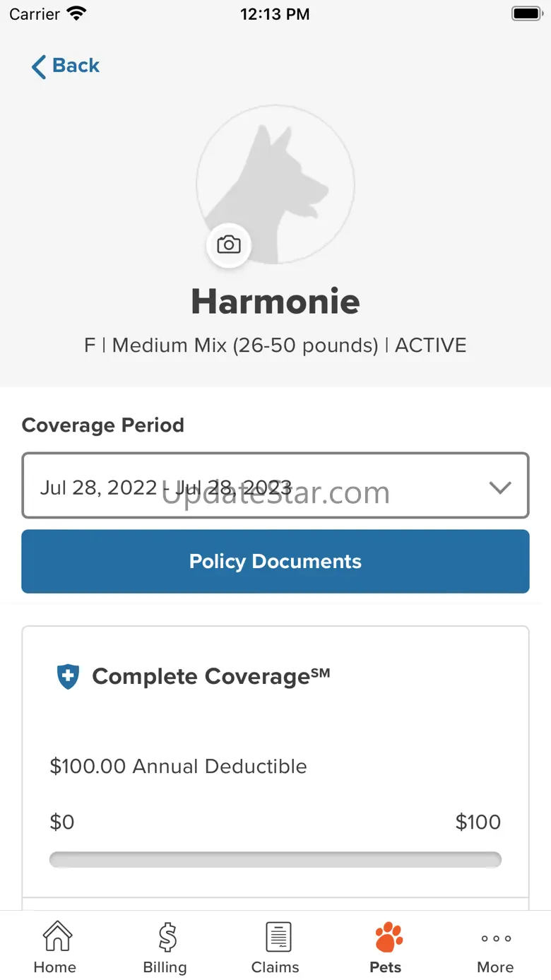The image size is (551, 980).
Task: Click the Coverage Period dropdown arrow
Action: pos(500,487)
